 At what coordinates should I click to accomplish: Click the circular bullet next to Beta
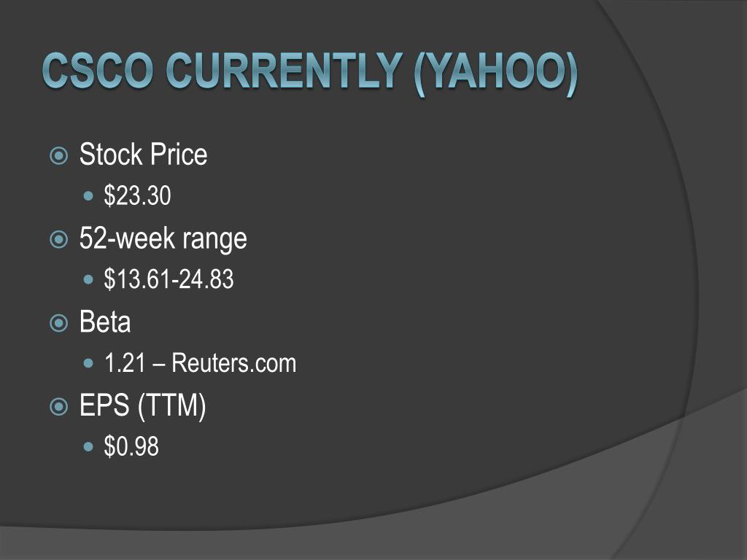coord(59,323)
